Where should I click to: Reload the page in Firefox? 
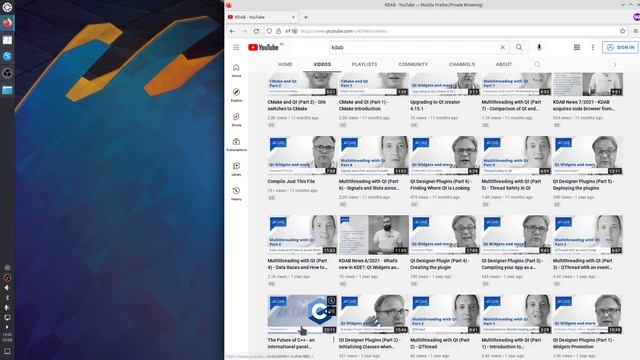pos(256,31)
